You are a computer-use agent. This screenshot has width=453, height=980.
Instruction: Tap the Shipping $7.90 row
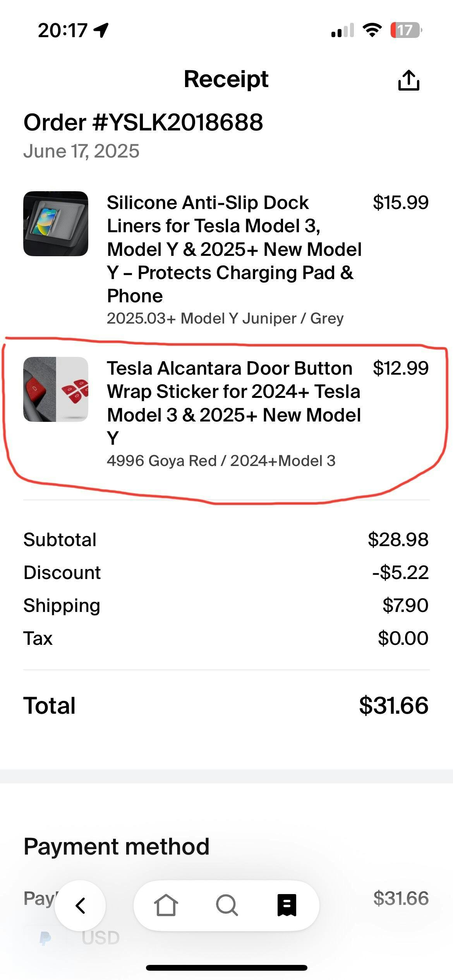(x=226, y=605)
